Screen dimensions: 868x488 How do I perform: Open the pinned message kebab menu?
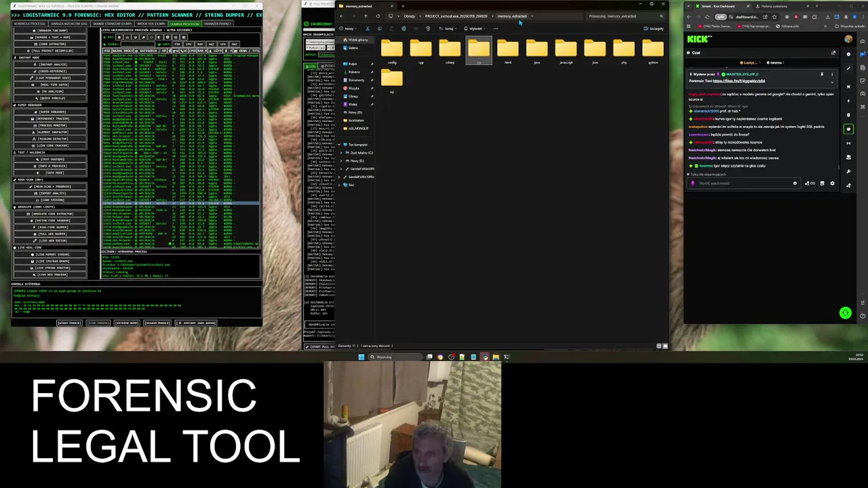832,74
